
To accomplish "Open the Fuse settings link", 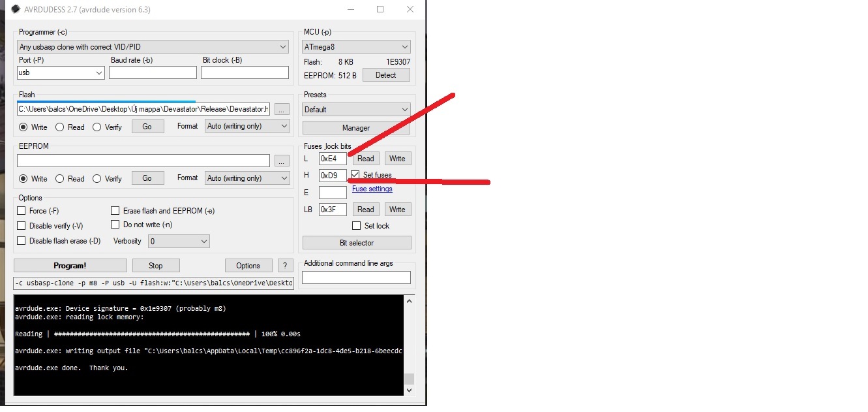I will click(372, 189).
